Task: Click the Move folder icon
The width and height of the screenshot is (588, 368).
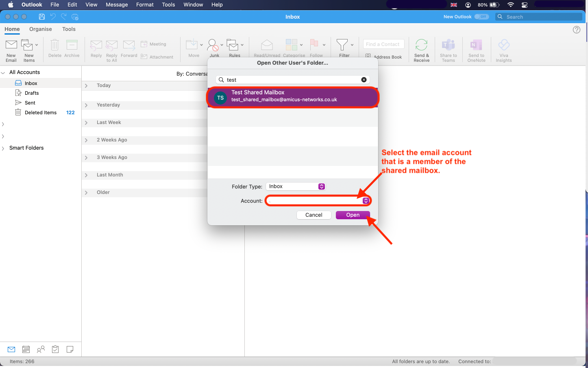Action: tap(192, 45)
